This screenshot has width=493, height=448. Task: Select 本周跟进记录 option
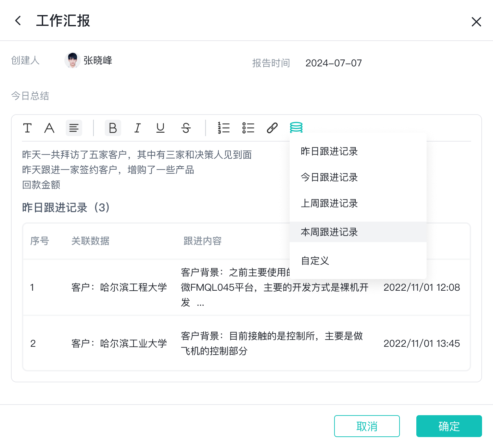click(329, 232)
